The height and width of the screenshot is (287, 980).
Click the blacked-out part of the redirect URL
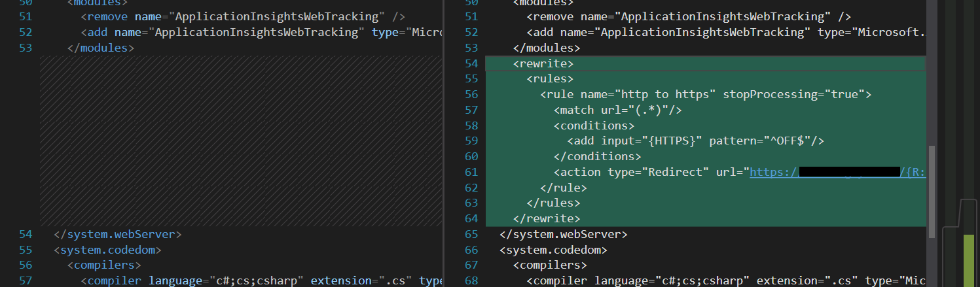point(850,173)
